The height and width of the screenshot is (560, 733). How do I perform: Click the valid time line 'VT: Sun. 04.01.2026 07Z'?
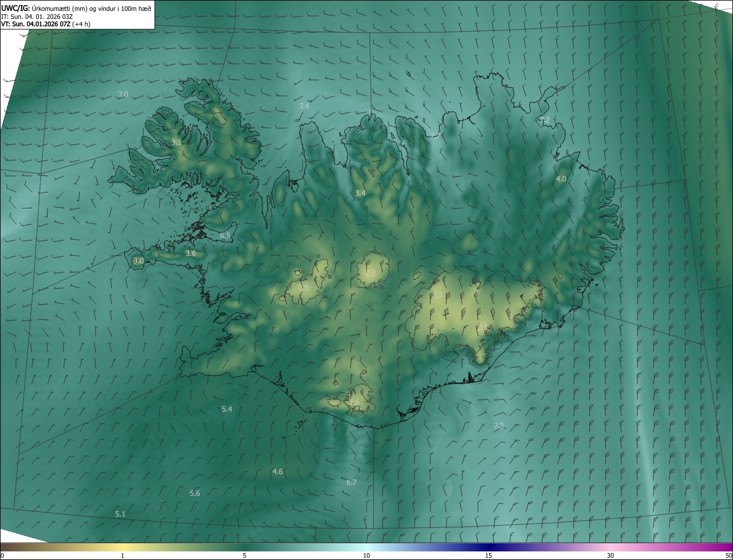(36, 24)
